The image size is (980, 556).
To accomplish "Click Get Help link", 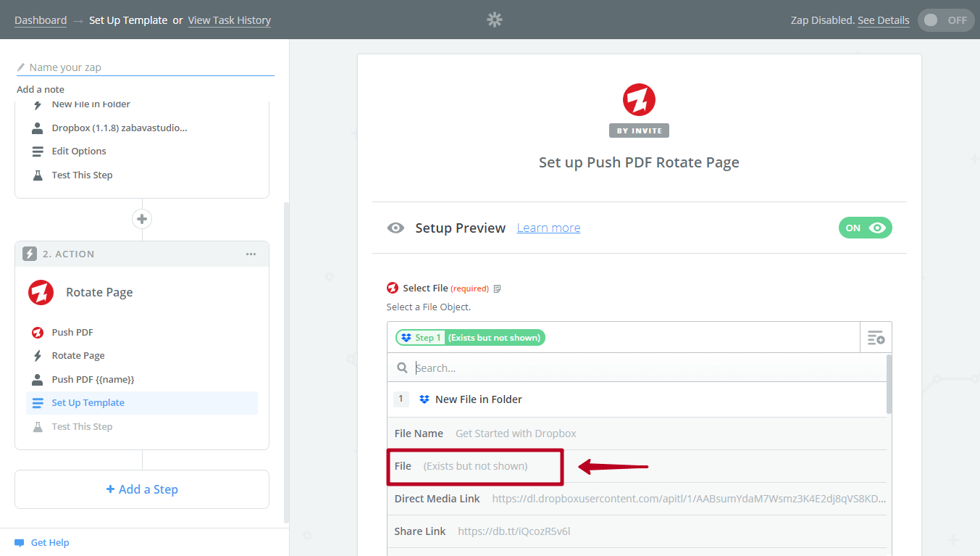I will pyautogui.click(x=50, y=543).
